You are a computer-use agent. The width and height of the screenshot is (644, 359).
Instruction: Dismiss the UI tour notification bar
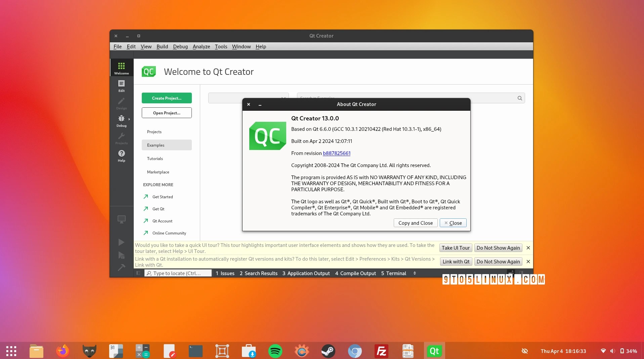click(x=528, y=248)
